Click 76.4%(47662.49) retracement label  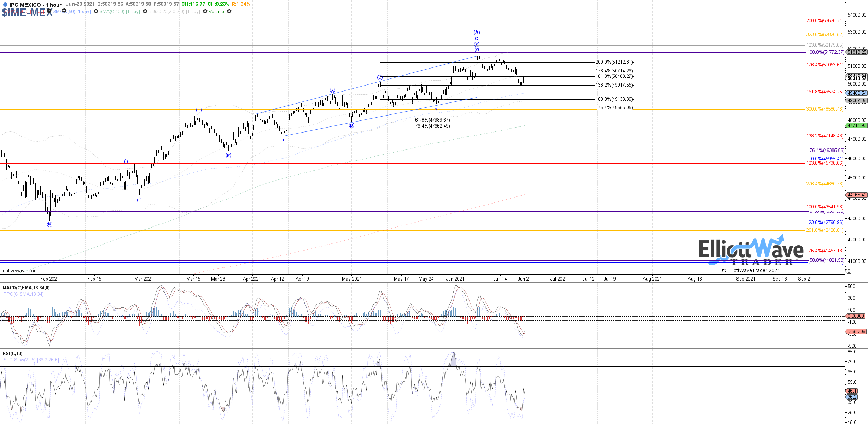(432, 126)
